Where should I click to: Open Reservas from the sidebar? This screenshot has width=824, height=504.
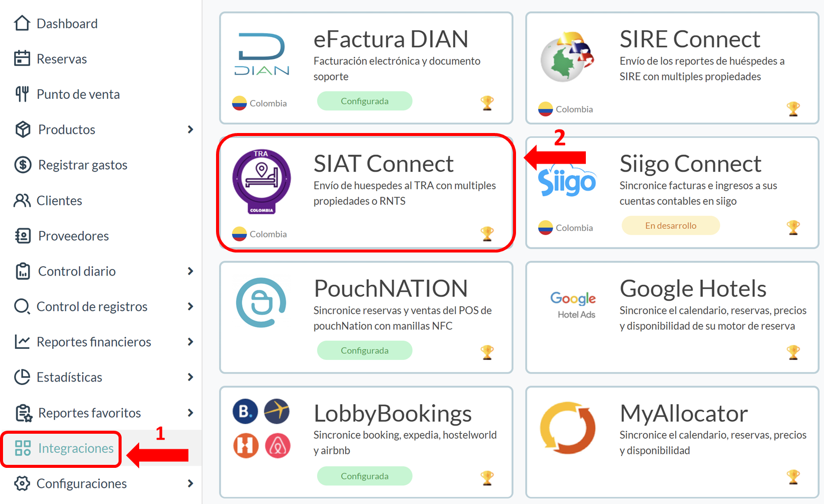tap(61, 59)
